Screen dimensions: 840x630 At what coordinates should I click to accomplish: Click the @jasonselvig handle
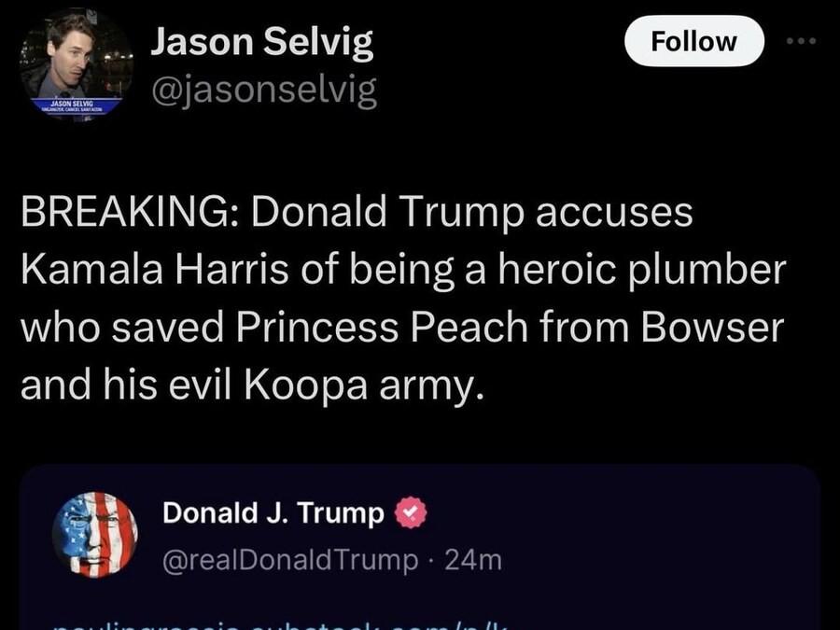coord(264,91)
